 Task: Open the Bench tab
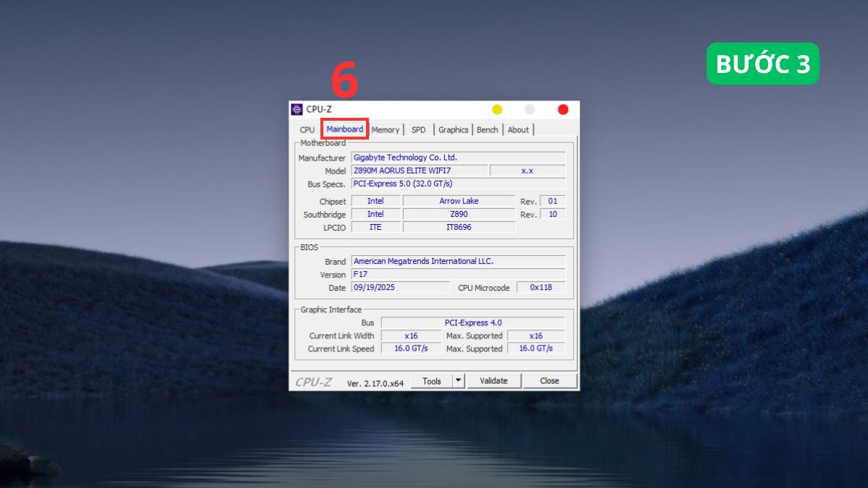[x=488, y=129]
